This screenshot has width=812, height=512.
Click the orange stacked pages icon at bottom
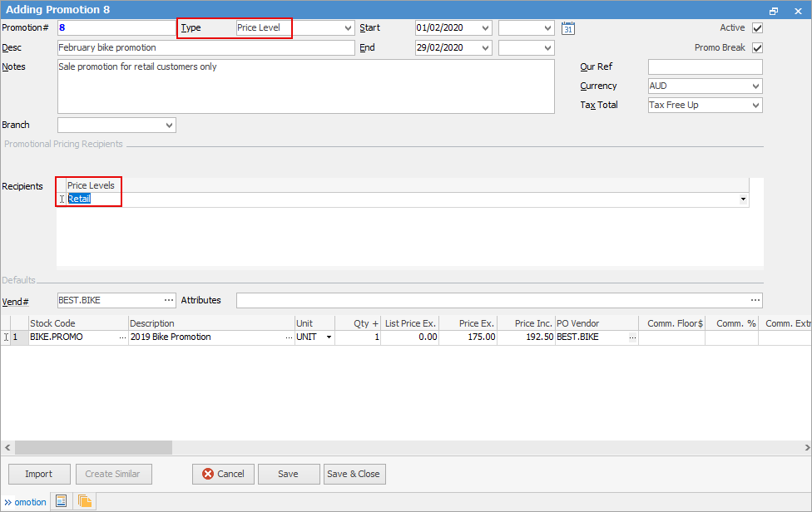(85, 501)
